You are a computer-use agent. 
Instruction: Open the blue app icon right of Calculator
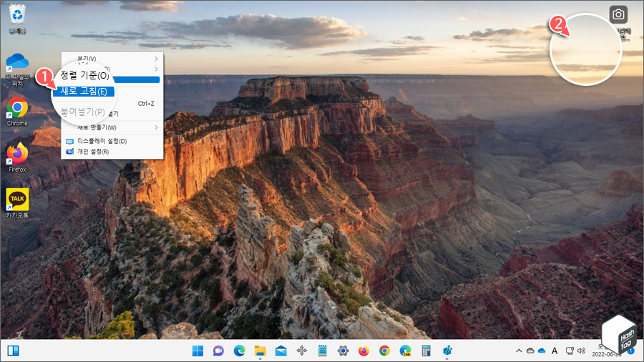click(x=447, y=351)
